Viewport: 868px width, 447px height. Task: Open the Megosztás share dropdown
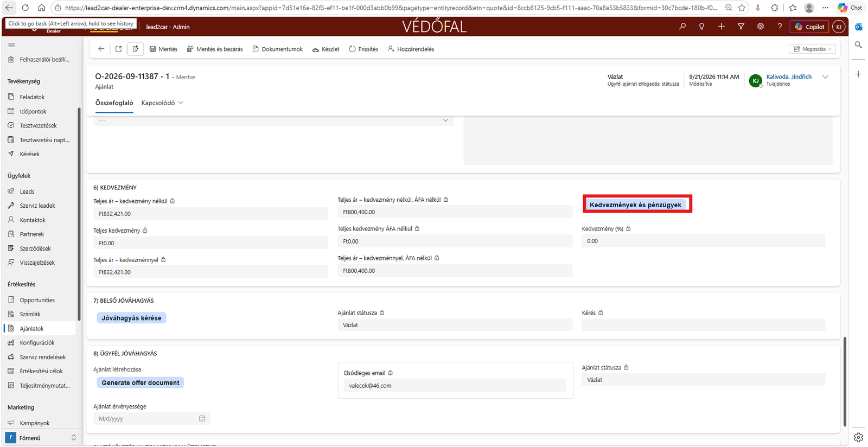(812, 49)
